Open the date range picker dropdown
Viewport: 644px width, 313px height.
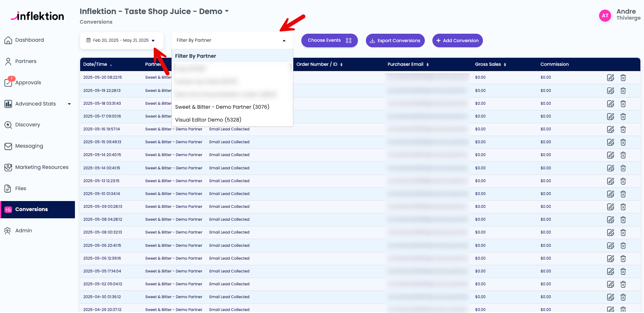pos(121,41)
